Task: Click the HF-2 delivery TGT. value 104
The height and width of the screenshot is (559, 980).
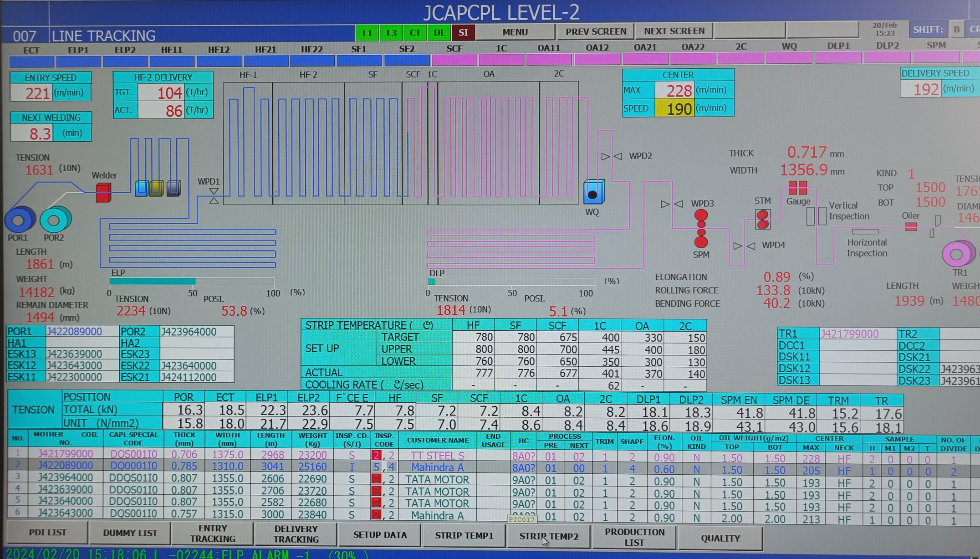Action: tap(162, 93)
